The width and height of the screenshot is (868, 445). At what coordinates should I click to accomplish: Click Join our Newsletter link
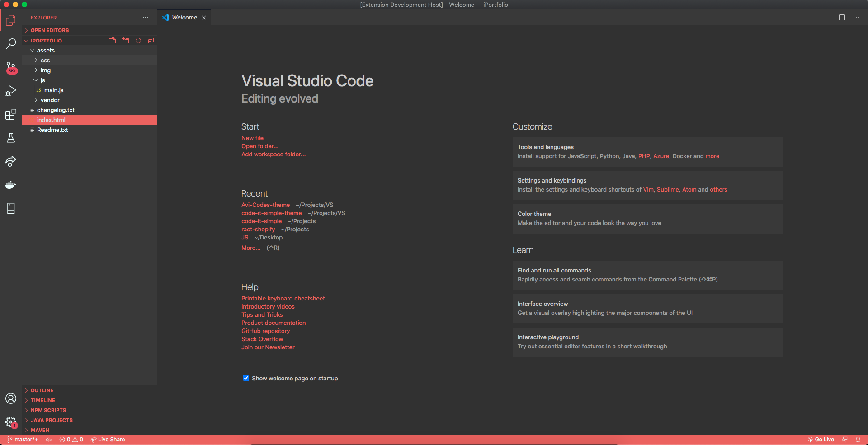[268, 347]
